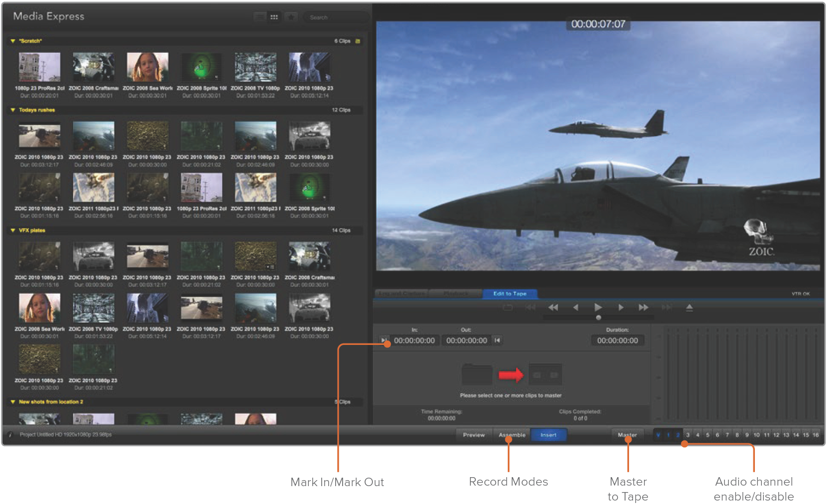
Task: Click the rewind transport button
Action: [553, 308]
